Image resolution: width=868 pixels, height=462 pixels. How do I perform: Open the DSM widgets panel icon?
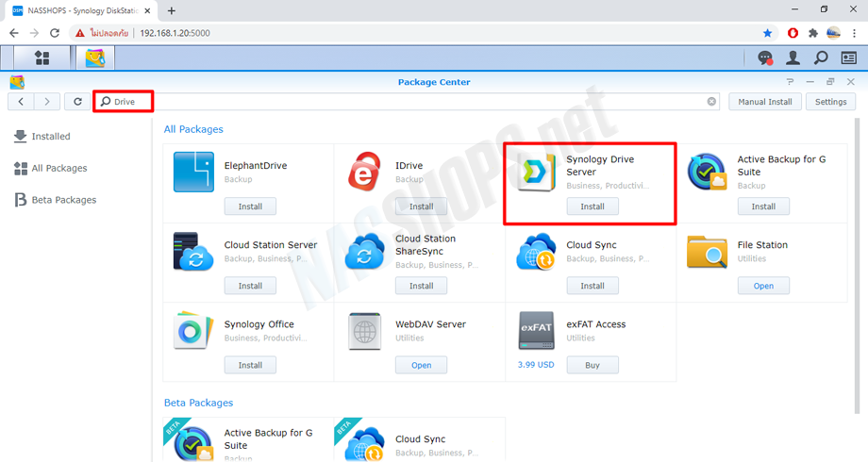pos(848,58)
